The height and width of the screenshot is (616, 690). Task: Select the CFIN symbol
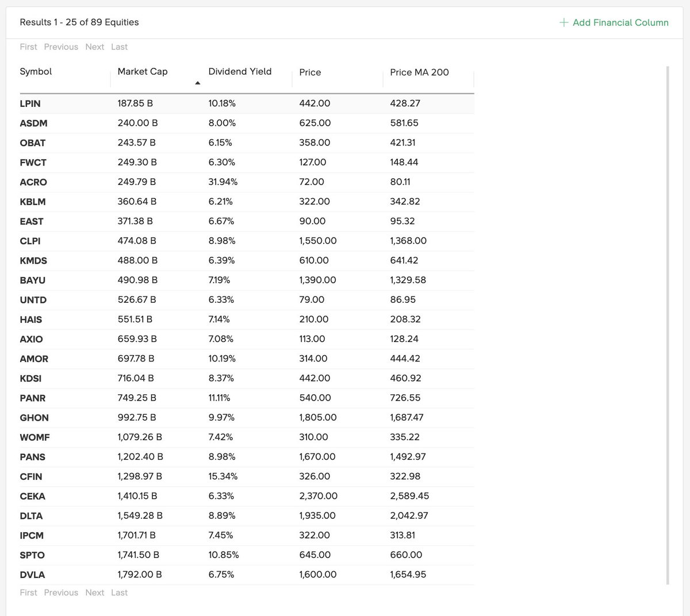coord(31,477)
